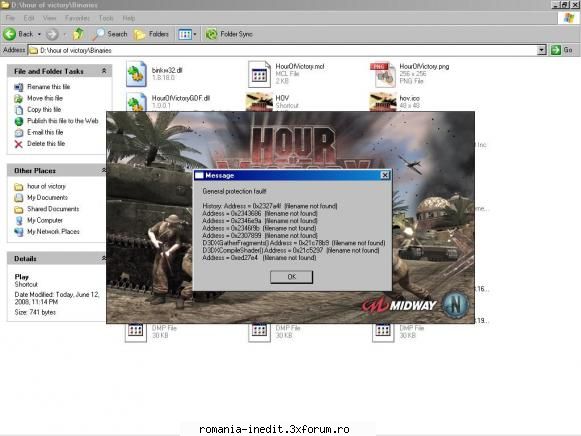Click the Move this file icon
The width and height of the screenshot is (581, 436).
coord(19,99)
